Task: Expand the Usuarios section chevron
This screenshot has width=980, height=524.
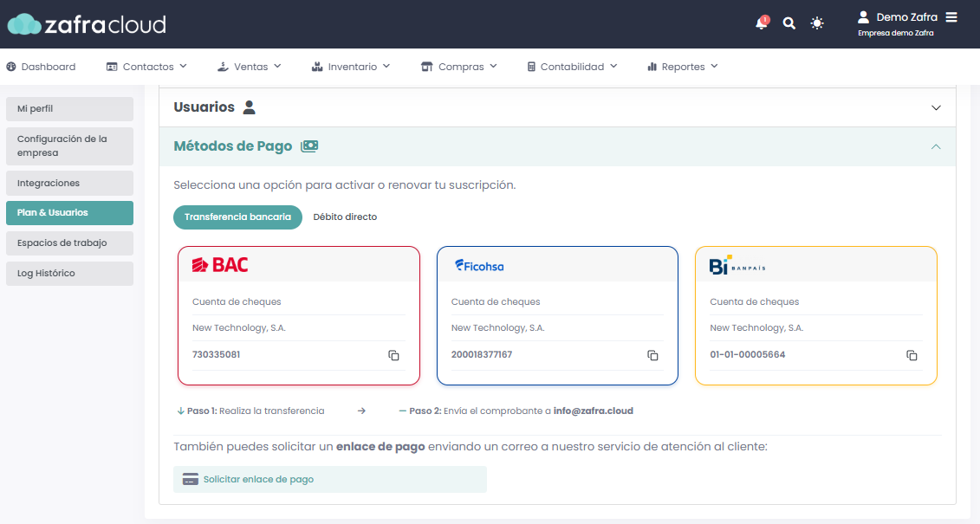Action: pos(936,108)
